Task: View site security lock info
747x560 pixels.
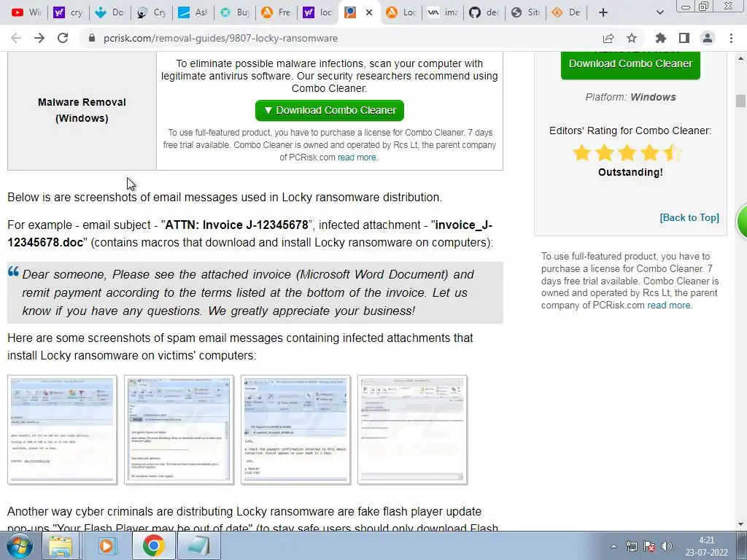Action: click(x=92, y=38)
